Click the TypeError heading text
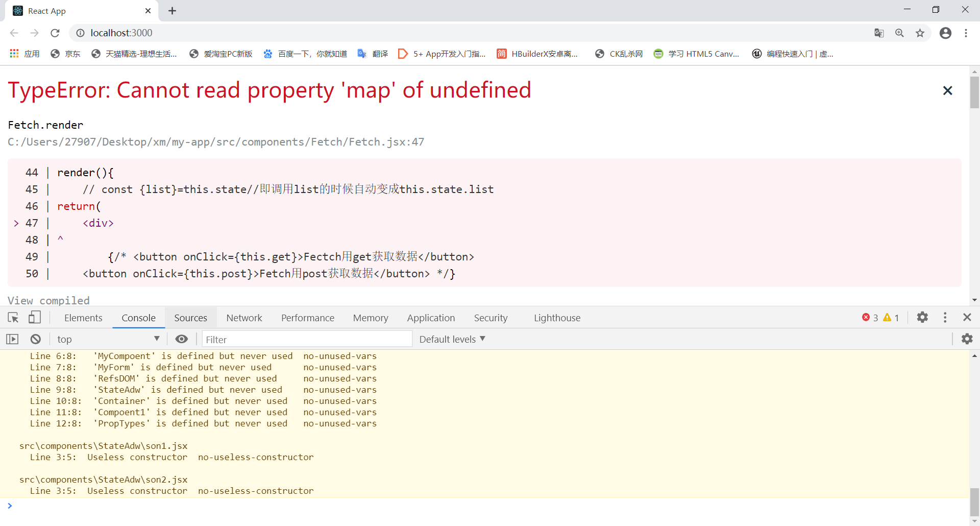The image size is (980, 526). 269,90
